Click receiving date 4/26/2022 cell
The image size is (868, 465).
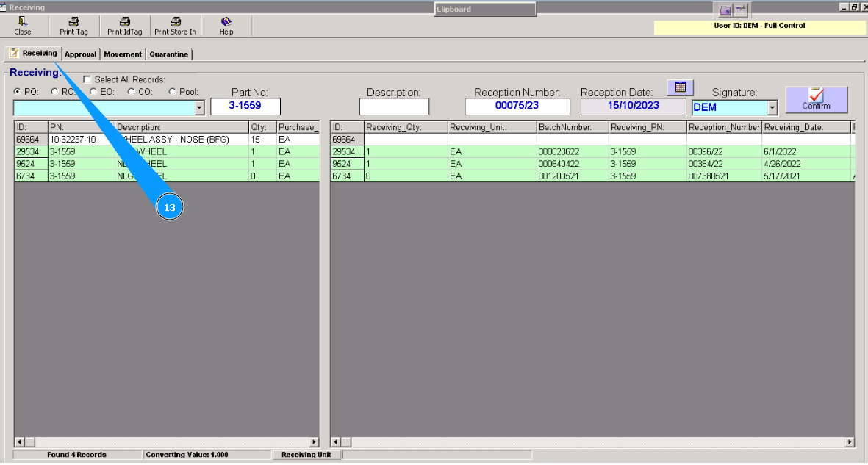806,164
